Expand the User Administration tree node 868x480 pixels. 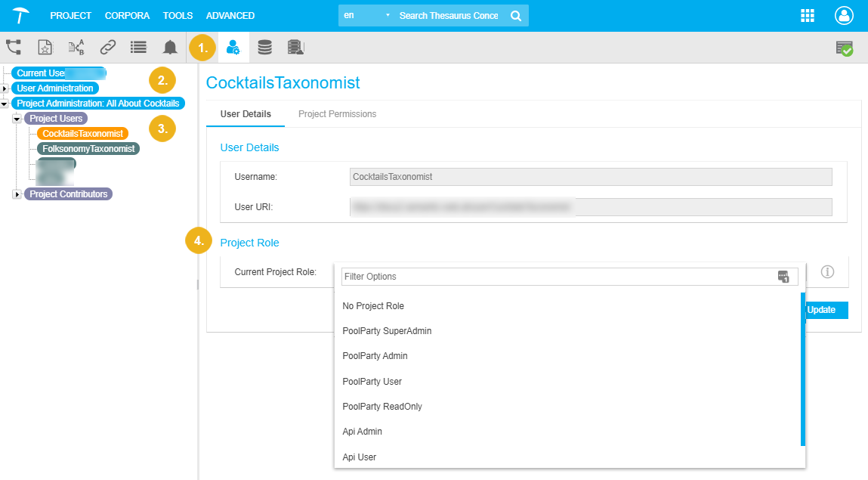5,88
